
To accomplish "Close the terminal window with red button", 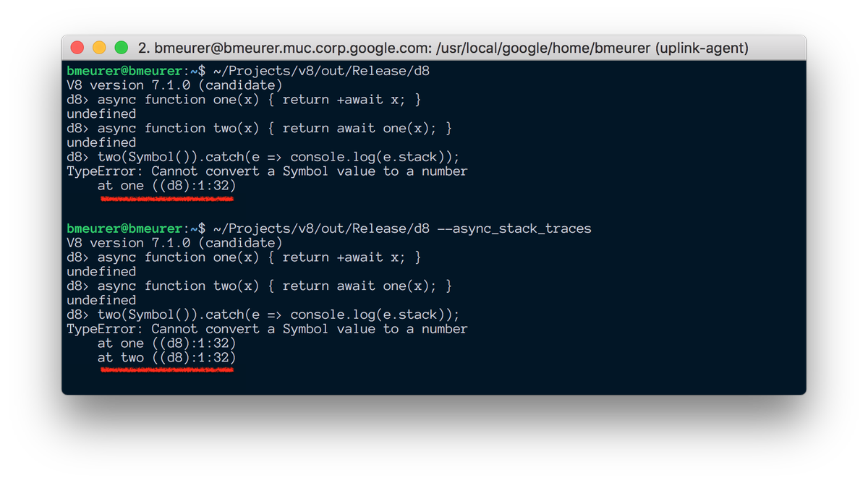I will click(77, 48).
